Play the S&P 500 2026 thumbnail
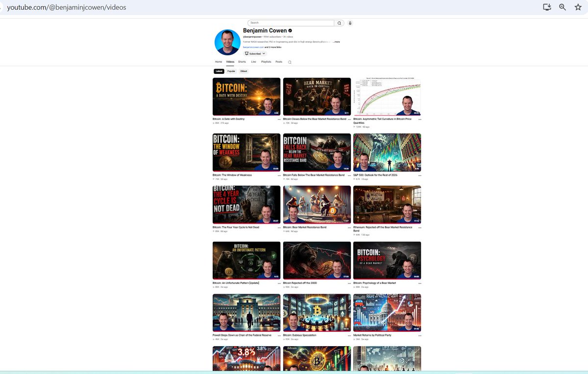The width and height of the screenshot is (588, 374). (x=387, y=153)
